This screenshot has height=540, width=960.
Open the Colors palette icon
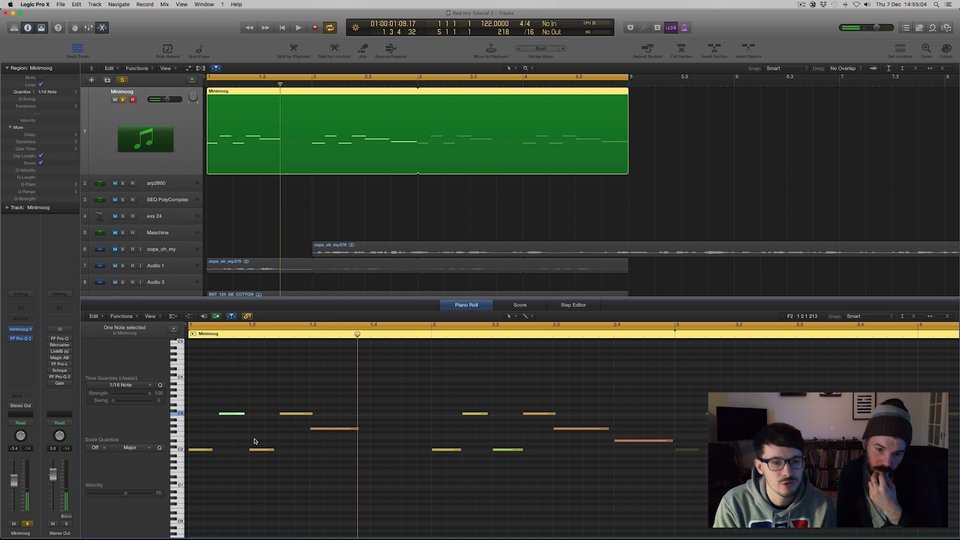point(947,48)
